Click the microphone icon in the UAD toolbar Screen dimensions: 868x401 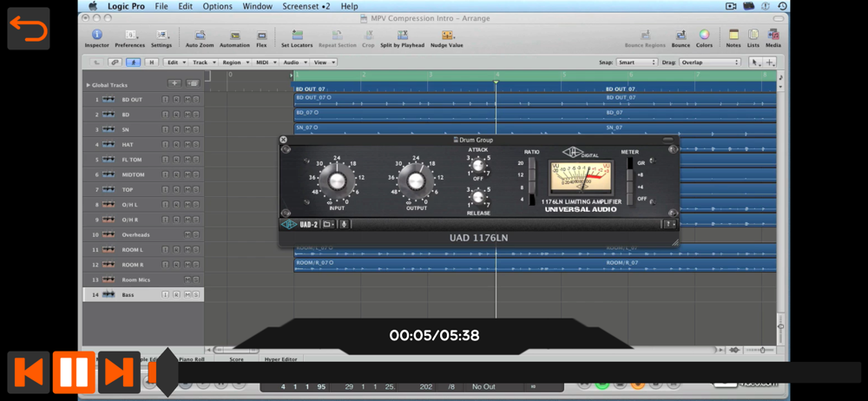[344, 224]
